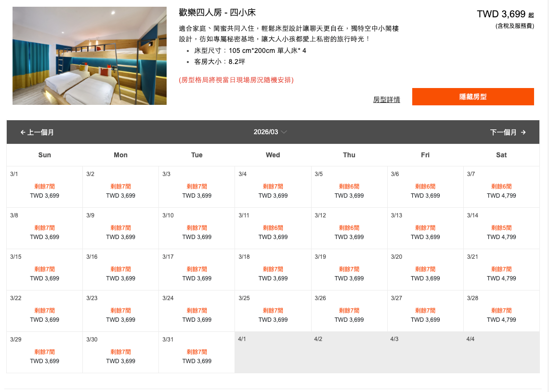Advance to next month with right arrow

(508, 132)
